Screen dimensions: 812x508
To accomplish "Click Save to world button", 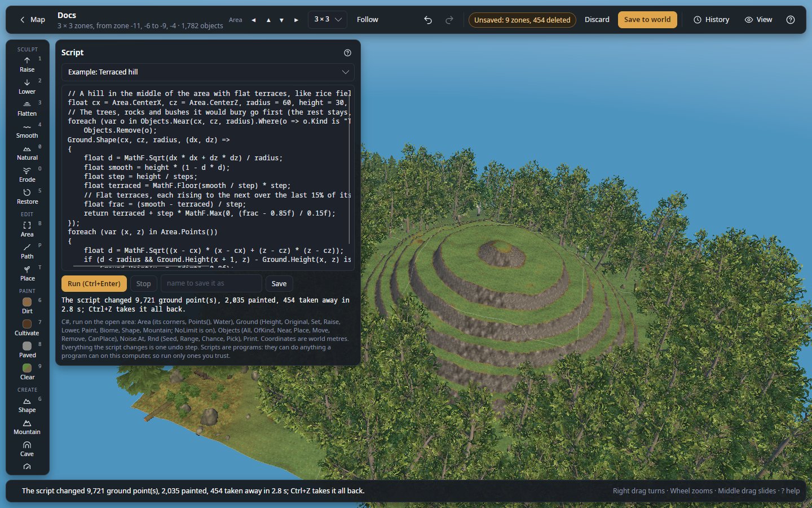I will click(647, 20).
